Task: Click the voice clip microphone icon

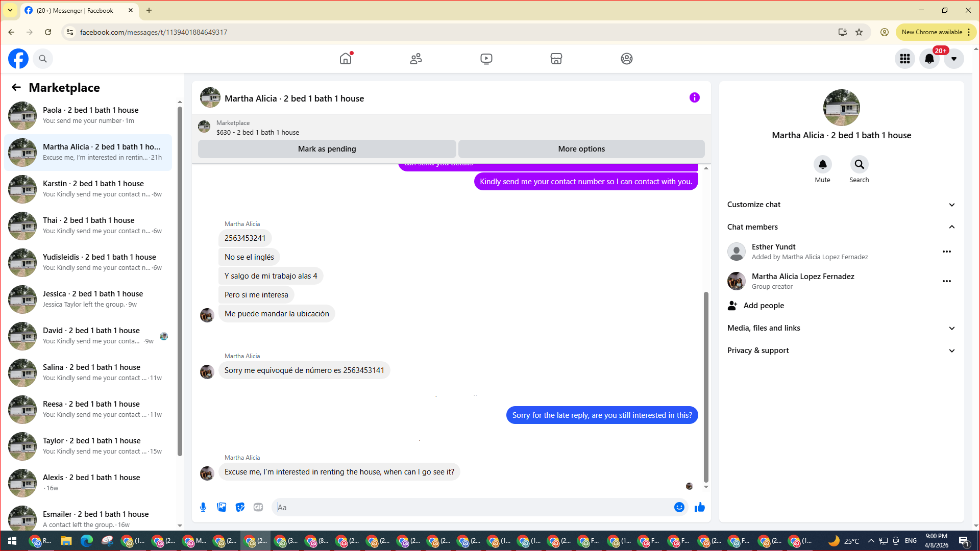Action: 203,507
